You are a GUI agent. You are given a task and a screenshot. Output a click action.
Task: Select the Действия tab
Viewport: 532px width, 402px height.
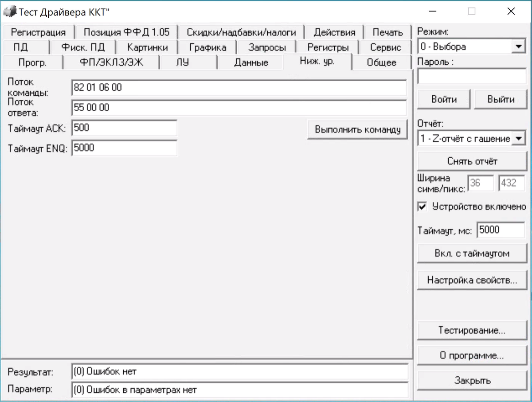[x=334, y=32]
